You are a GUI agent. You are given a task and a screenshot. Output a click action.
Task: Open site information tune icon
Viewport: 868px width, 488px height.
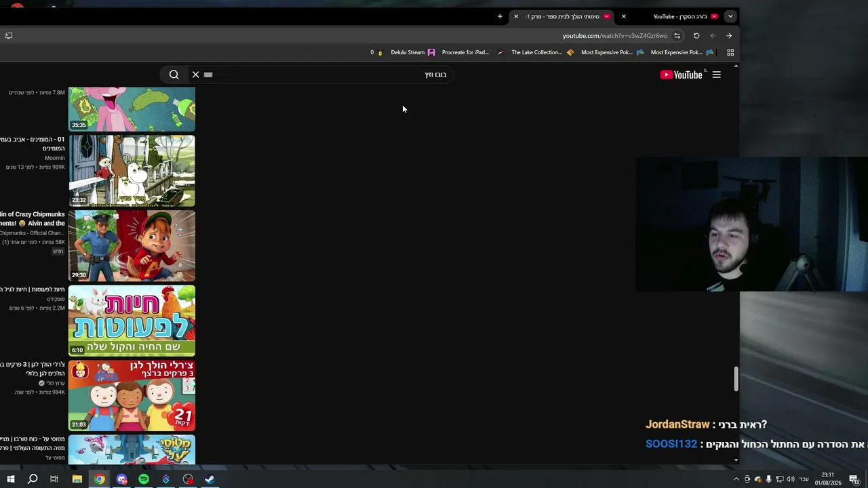click(x=677, y=36)
